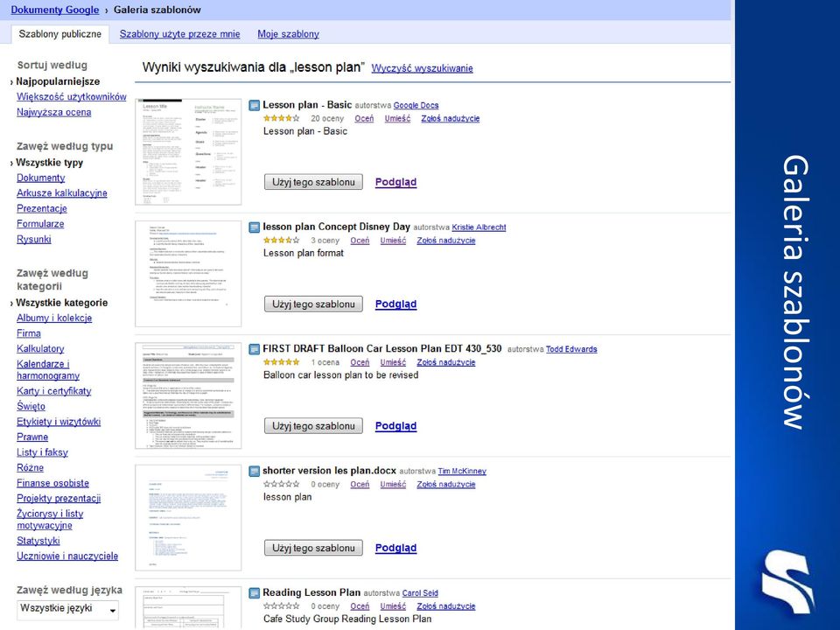Viewport: 840px width, 630px height.
Task: Click Oceń for Lesson plan - Basic
Action: pos(364,118)
